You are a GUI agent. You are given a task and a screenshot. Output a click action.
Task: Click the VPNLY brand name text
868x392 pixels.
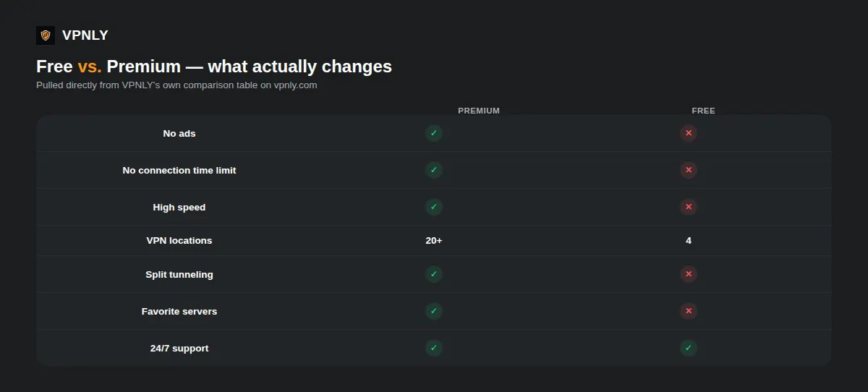click(85, 35)
